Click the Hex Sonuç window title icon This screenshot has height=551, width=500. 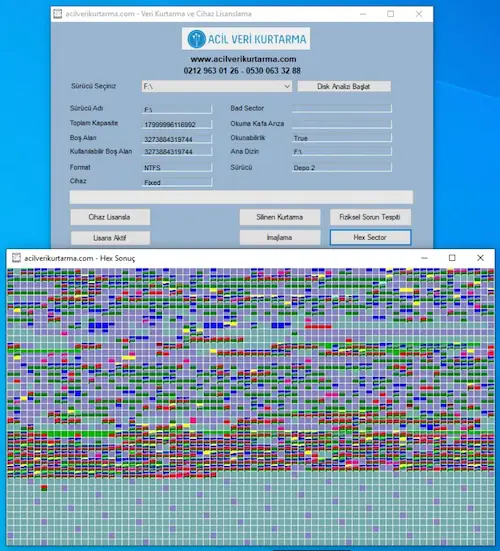pos(16,258)
